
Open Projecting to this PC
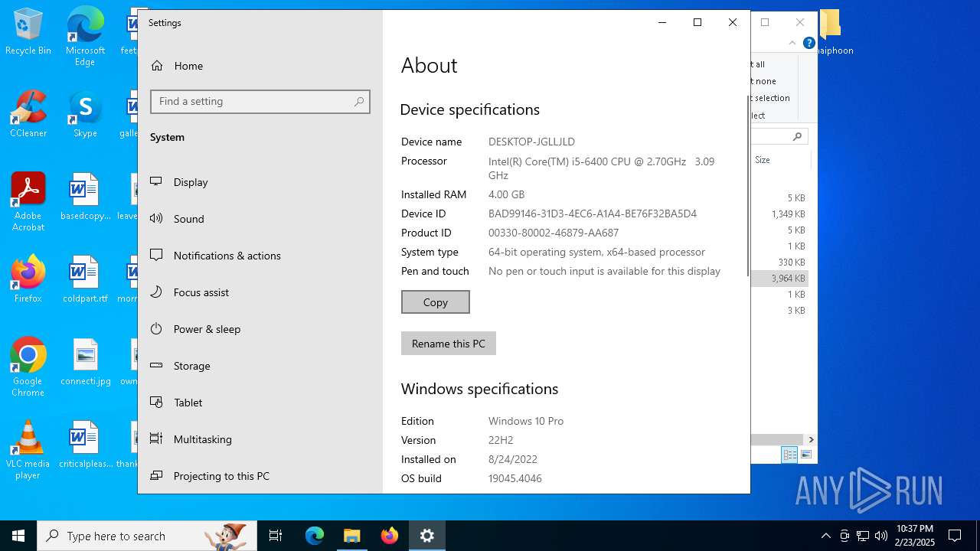click(221, 476)
